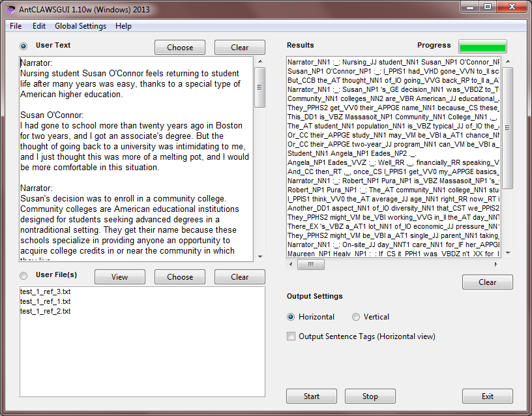Open the Edit menu

pyautogui.click(x=39, y=26)
